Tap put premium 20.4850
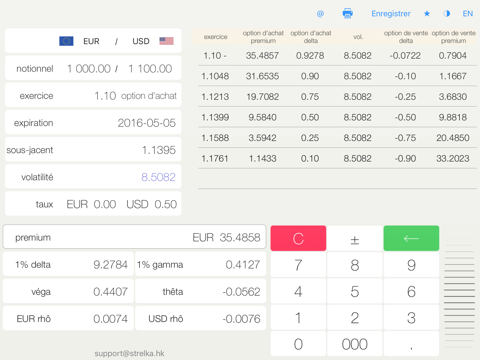This screenshot has width=480, height=360. point(453,138)
